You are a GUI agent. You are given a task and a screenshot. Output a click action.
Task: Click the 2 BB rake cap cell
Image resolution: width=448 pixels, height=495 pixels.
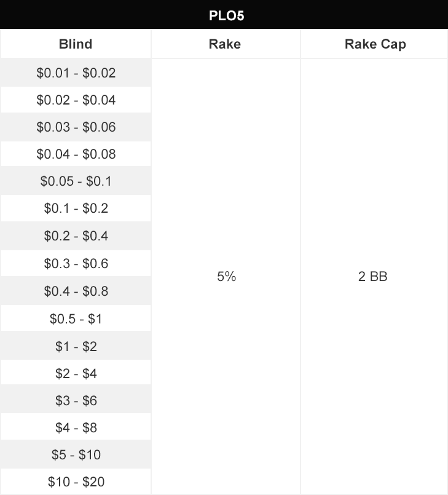(374, 277)
